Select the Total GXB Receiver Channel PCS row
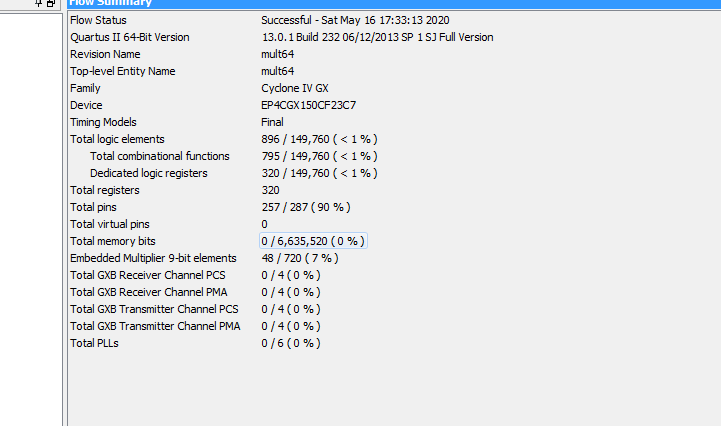Screen dimensions: 721x426 (x=394, y=276)
